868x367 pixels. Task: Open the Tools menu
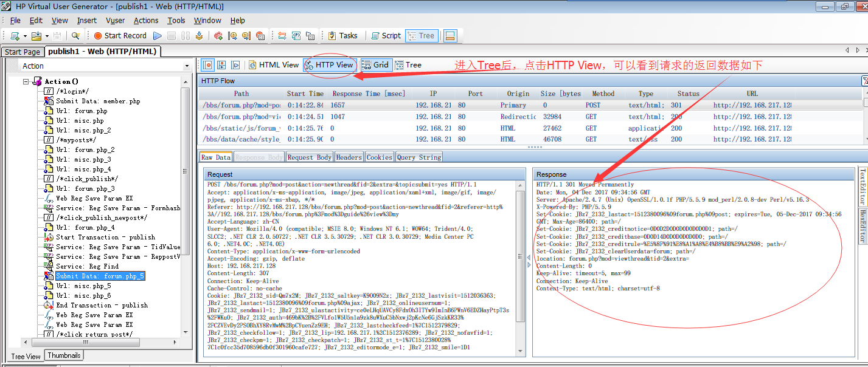pos(176,20)
